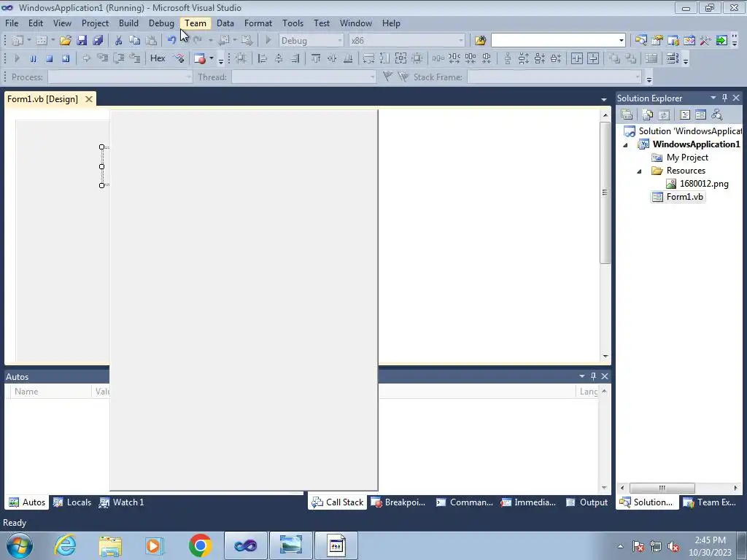The width and height of the screenshot is (747, 560).
Task: Undo the last action with the blue arrow
Action: coord(171,41)
